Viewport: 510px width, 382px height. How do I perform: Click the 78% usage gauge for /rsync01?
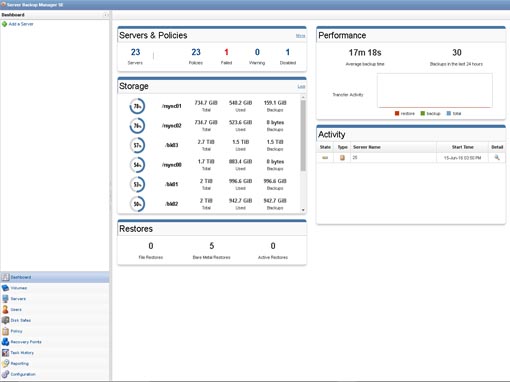(137, 106)
